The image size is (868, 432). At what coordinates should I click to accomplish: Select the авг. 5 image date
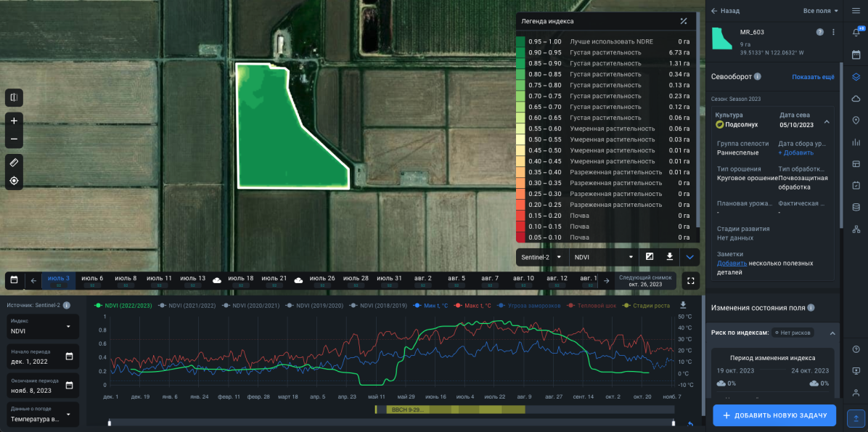pyautogui.click(x=458, y=280)
